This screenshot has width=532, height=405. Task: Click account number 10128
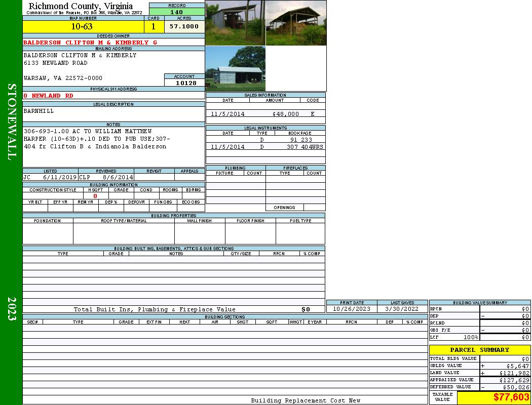pos(185,83)
